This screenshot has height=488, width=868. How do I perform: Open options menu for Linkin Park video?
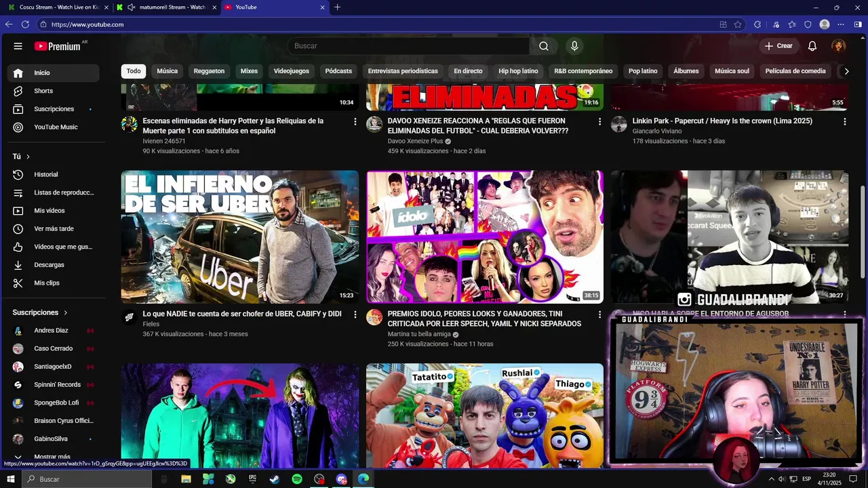tap(844, 121)
